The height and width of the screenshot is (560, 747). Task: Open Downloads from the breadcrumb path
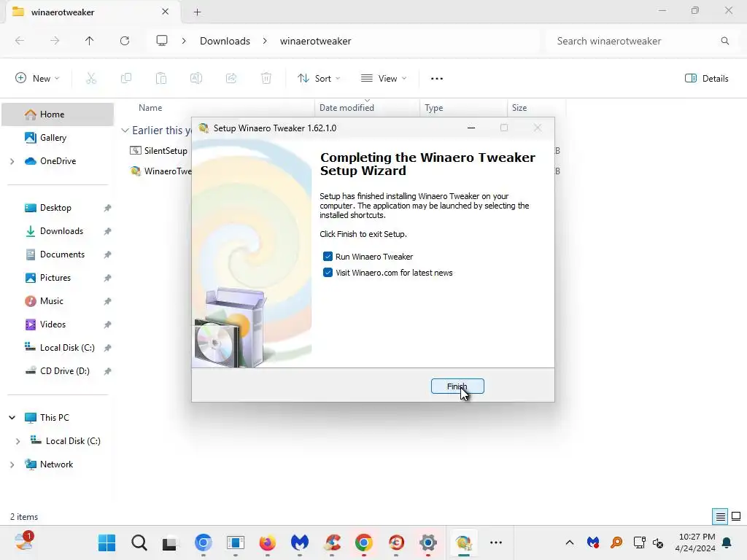[225, 41]
